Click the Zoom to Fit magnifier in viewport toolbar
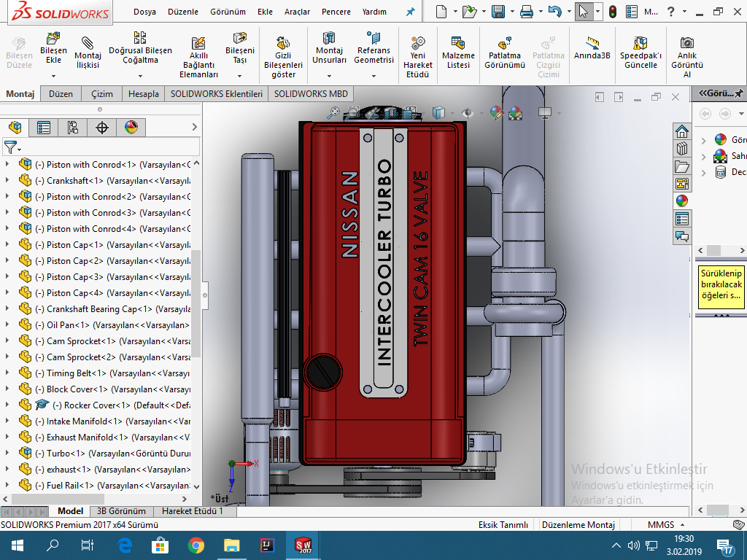The image size is (747, 560). coord(333,113)
